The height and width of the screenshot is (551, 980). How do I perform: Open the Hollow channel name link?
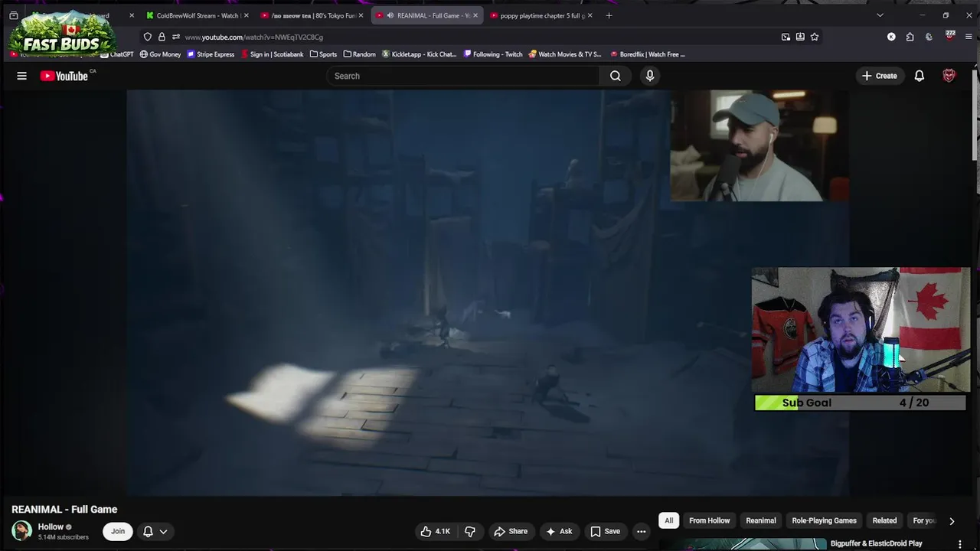(x=51, y=527)
